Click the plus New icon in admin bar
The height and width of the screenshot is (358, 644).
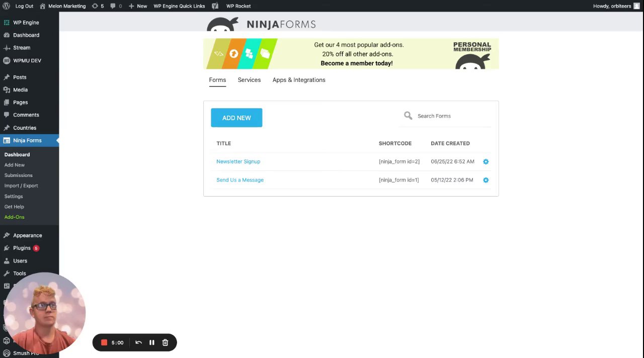click(x=131, y=6)
